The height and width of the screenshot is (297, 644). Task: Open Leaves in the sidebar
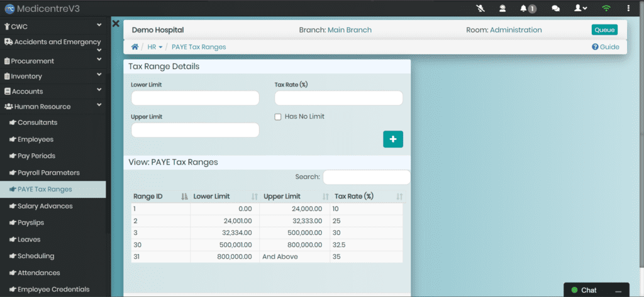(53, 239)
